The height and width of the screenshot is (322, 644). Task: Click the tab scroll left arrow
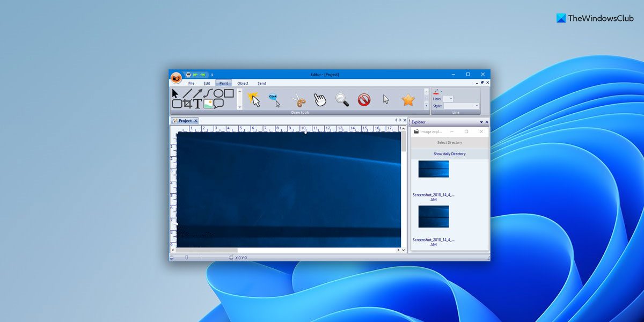[396, 120]
